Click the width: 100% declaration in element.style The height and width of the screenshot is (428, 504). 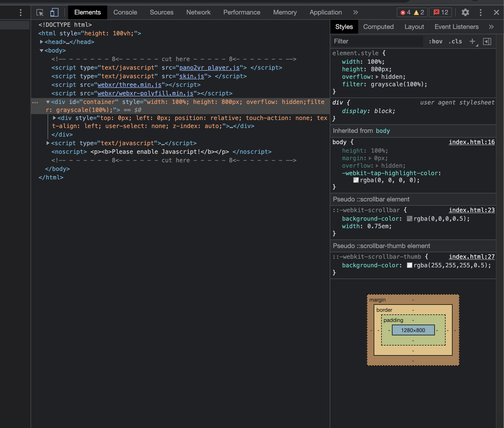point(363,62)
